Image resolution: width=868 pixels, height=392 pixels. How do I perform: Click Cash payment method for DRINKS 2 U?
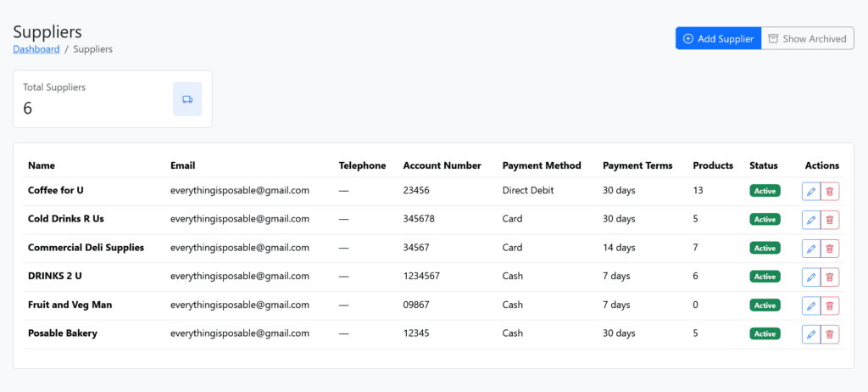point(513,276)
